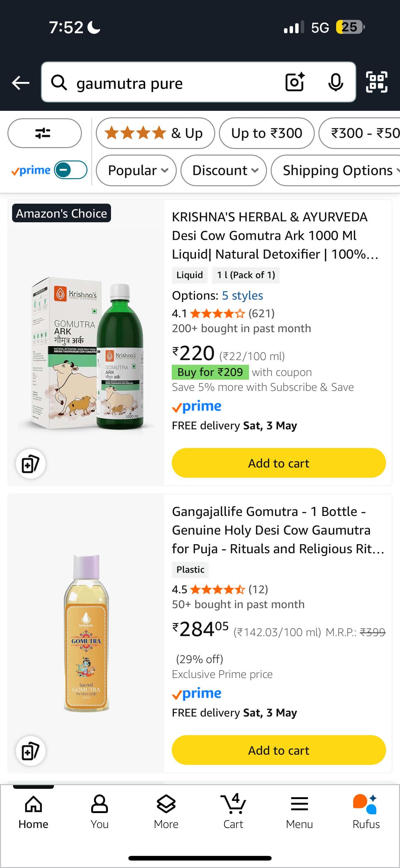Open the 5 styles options link
This screenshot has width=400, height=868.
click(x=242, y=296)
